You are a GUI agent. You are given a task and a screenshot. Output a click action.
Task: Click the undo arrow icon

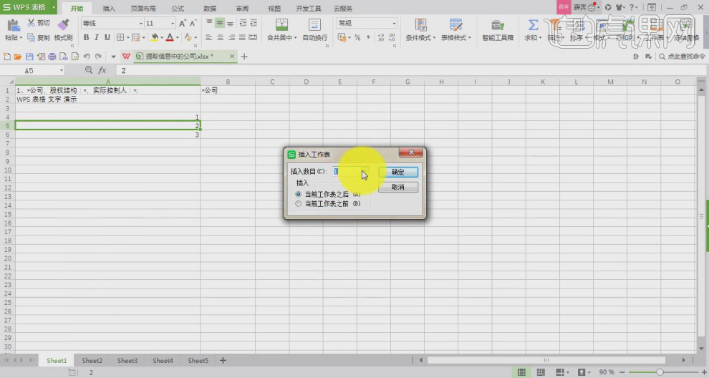click(87, 57)
